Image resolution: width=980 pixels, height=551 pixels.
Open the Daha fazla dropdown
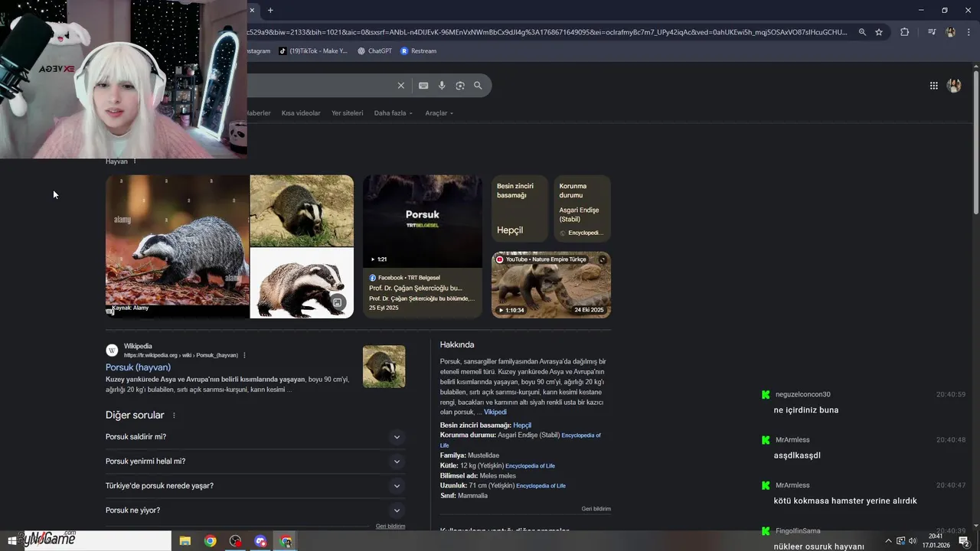(x=394, y=113)
